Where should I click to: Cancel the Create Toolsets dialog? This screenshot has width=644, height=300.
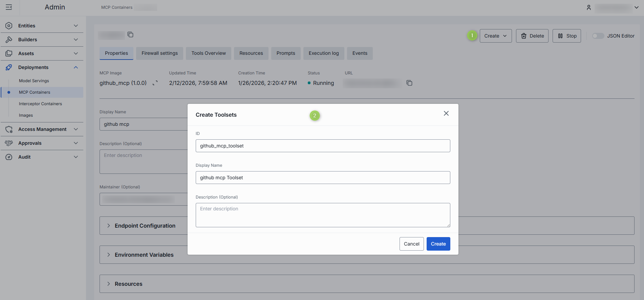click(x=411, y=244)
